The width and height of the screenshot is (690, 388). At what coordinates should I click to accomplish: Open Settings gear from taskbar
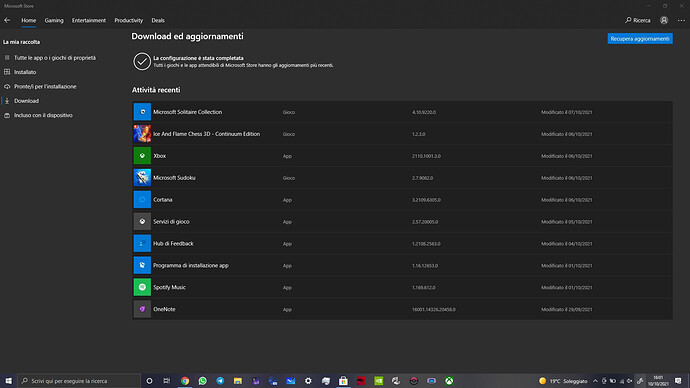tap(308, 381)
